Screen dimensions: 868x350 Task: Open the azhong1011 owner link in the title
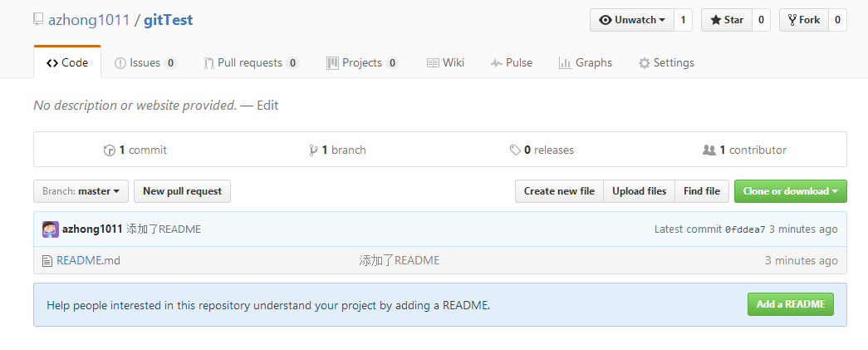tap(89, 20)
